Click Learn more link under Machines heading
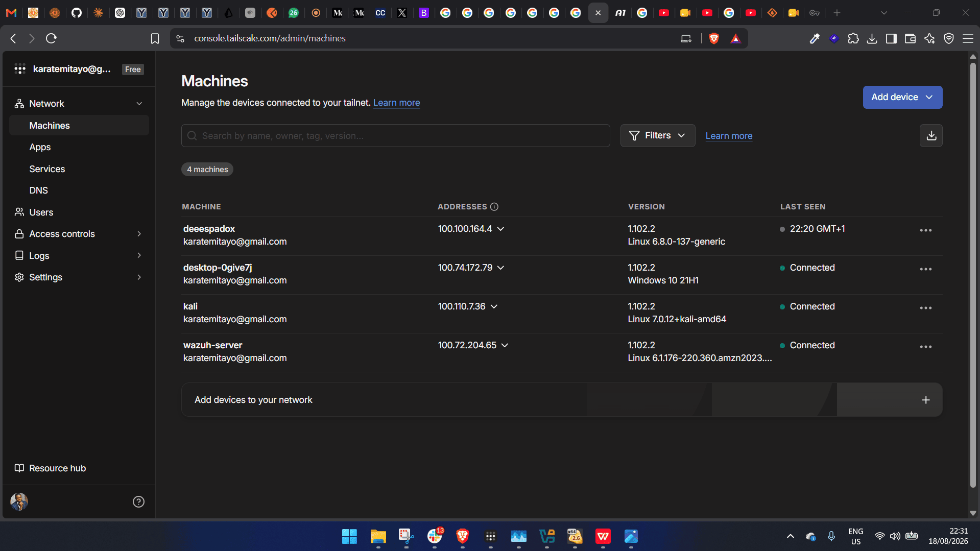This screenshot has width=980, height=551. [x=396, y=103]
